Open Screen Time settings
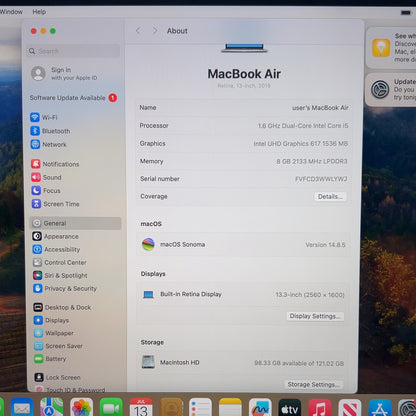416x416 pixels. (x=55, y=204)
